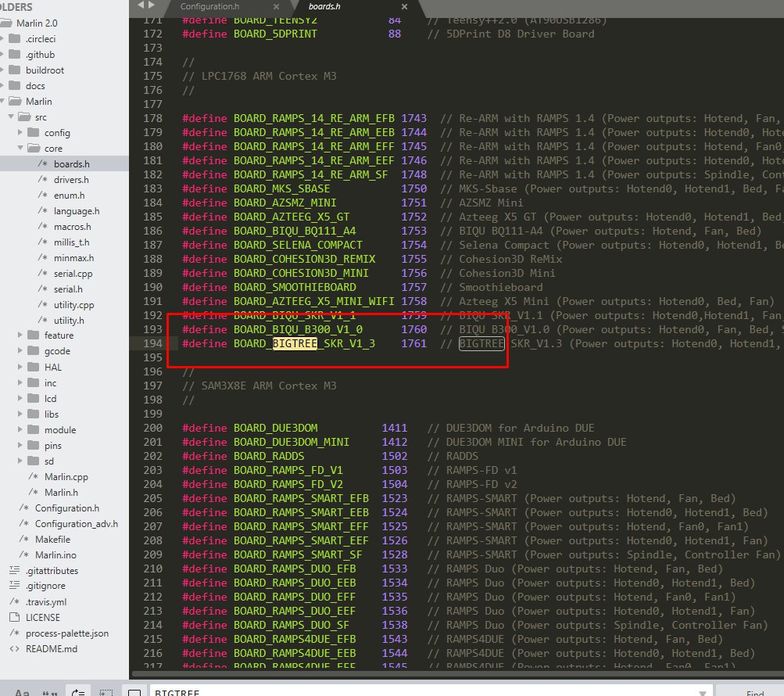Click value 1760 on the BIQU_B300 line
This screenshot has width=784, height=696.
(x=414, y=329)
